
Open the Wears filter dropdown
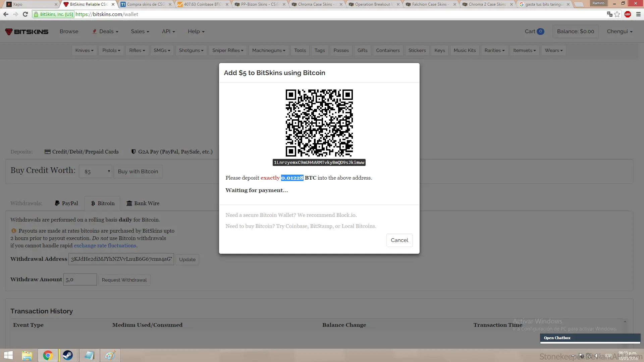tap(553, 50)
